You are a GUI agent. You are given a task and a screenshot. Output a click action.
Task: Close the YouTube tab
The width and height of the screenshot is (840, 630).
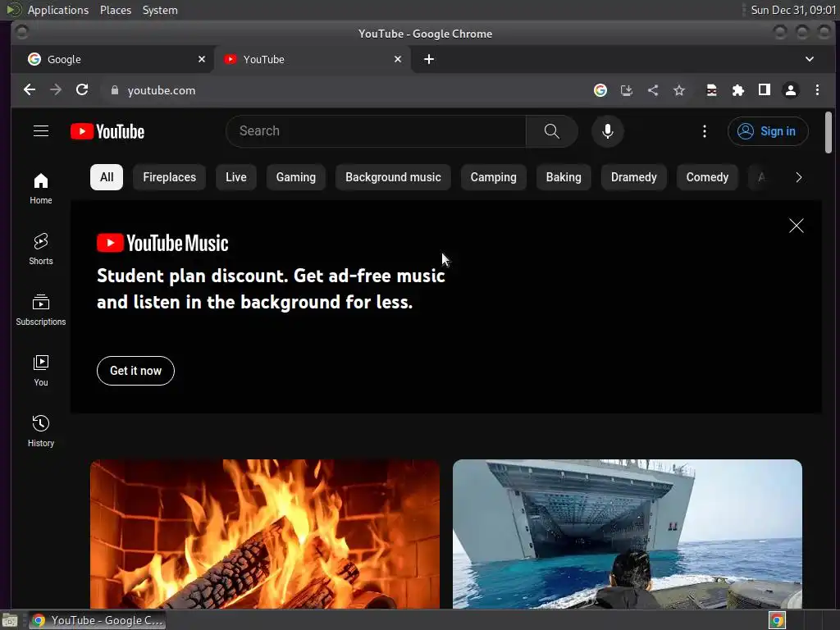coord(398,59)
